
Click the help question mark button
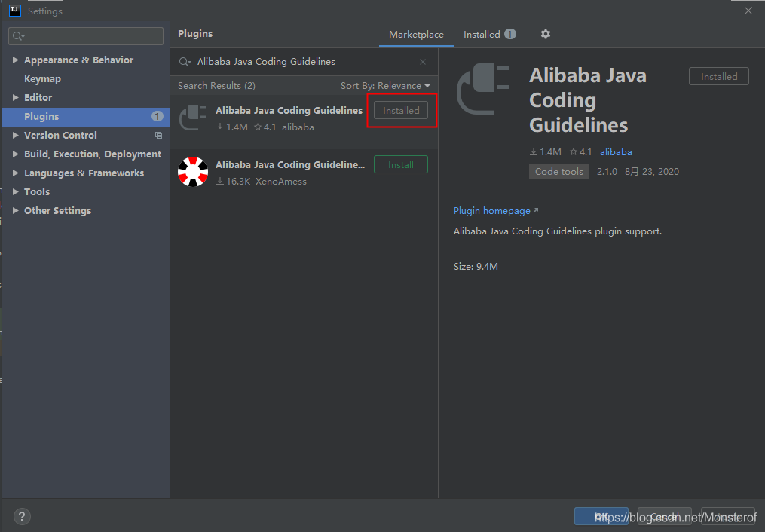[x=22, y=517]
